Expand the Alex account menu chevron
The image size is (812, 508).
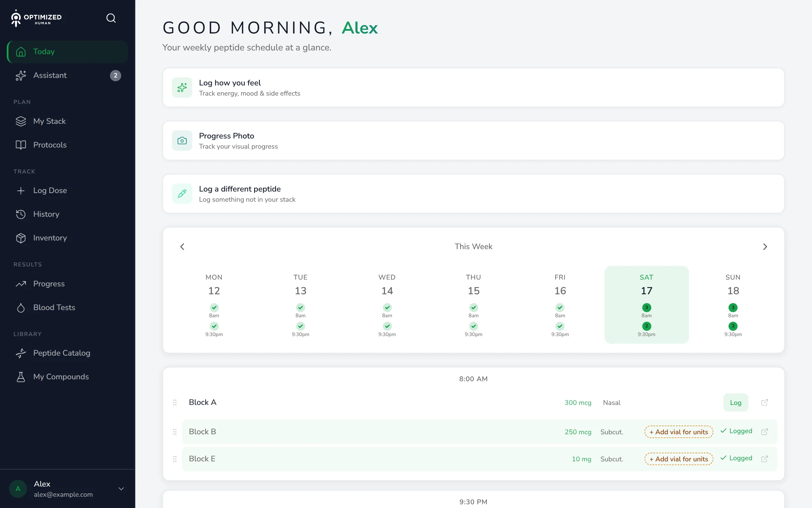point(121,489)
